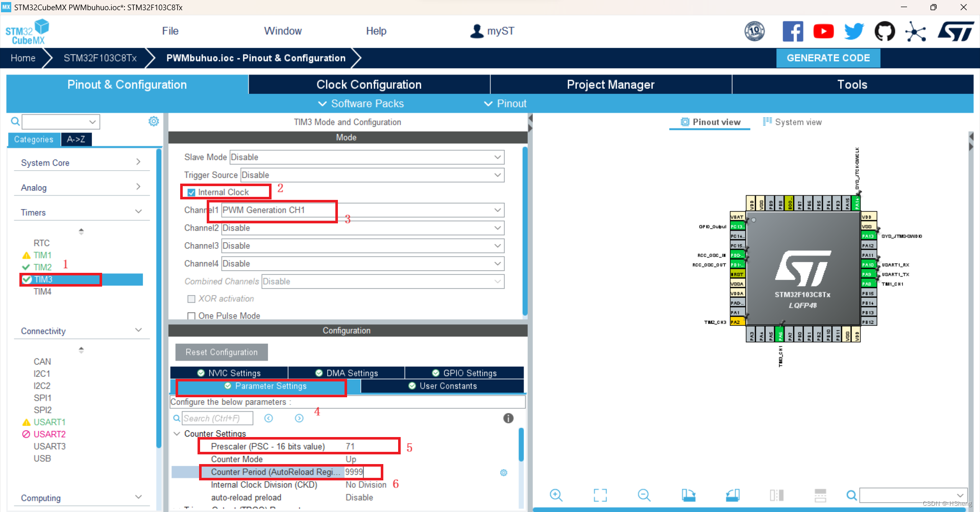Open the Window menu
The height and width of the screenshot is (512, 980).
point(283,31)
